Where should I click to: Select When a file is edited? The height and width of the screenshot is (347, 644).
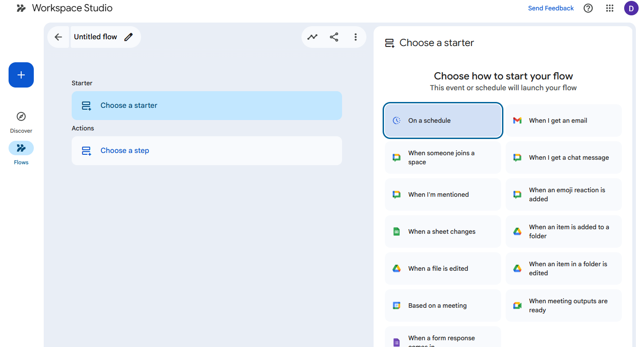[443, 268]
